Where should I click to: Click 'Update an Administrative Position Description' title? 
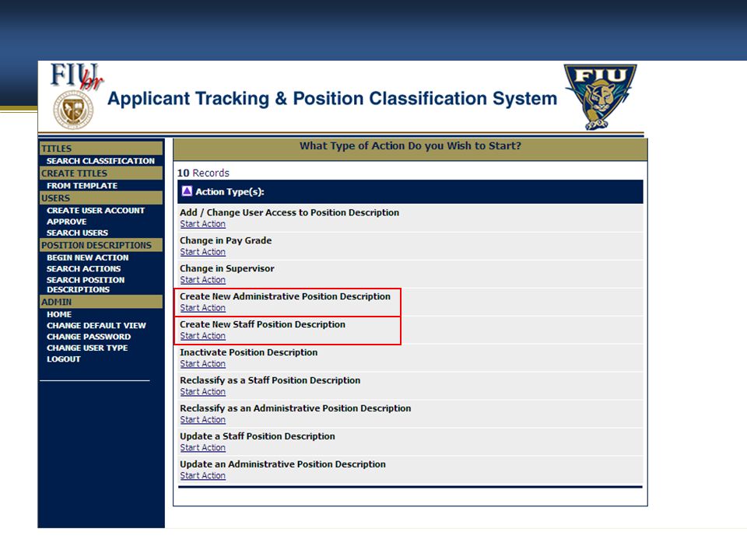282,464
